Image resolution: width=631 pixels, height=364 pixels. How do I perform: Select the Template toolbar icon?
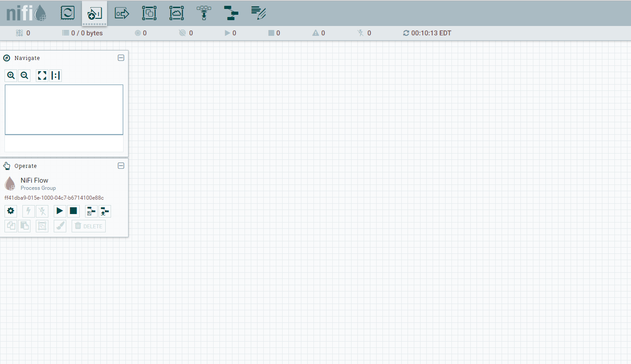pyautogui.click(x=231, y=13)
